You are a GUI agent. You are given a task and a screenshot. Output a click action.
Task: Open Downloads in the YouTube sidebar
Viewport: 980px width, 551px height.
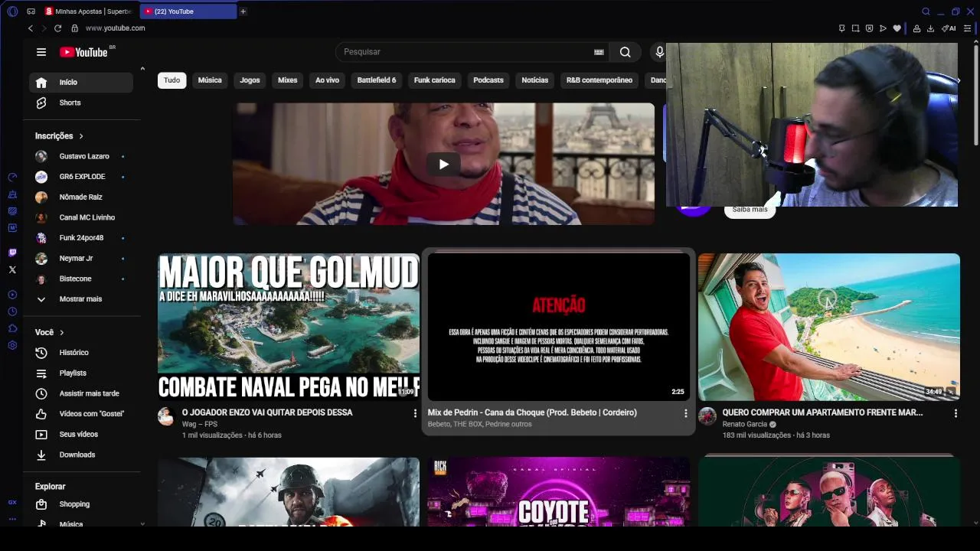tap(81, 455)
